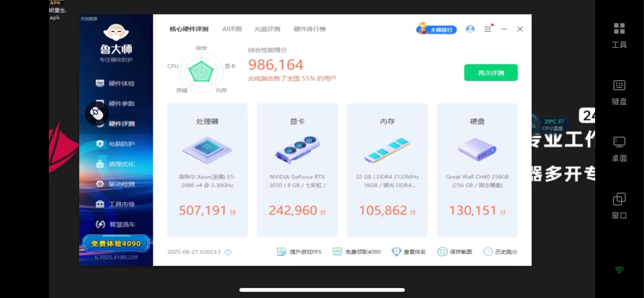Click the processor score 507,191
644x298 pixels.
pos(203,211)
